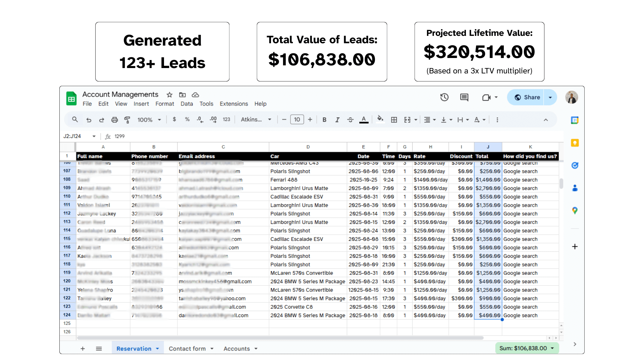Add a new sheet with plus button
This screenshot has height=362, width=644.
coord(83,349)
